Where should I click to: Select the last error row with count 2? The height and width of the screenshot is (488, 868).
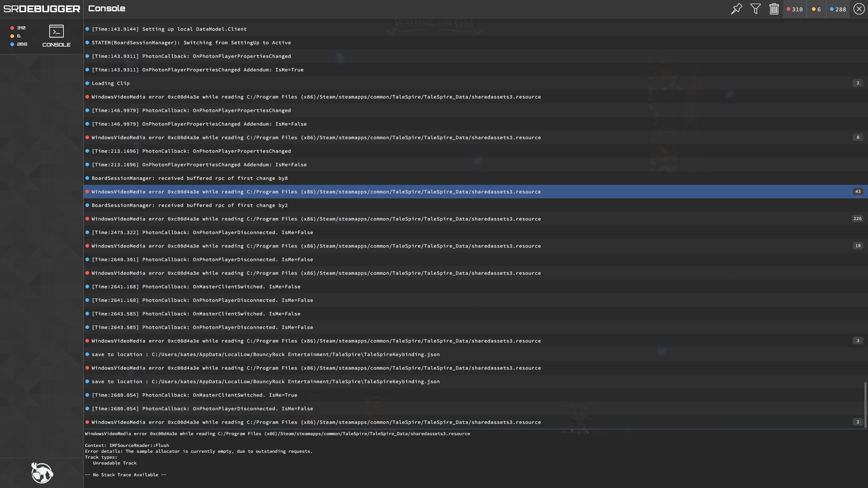click(475, 422)
